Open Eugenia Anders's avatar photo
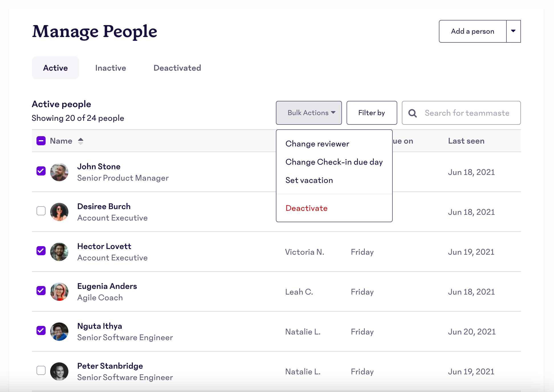 (59, 292)
